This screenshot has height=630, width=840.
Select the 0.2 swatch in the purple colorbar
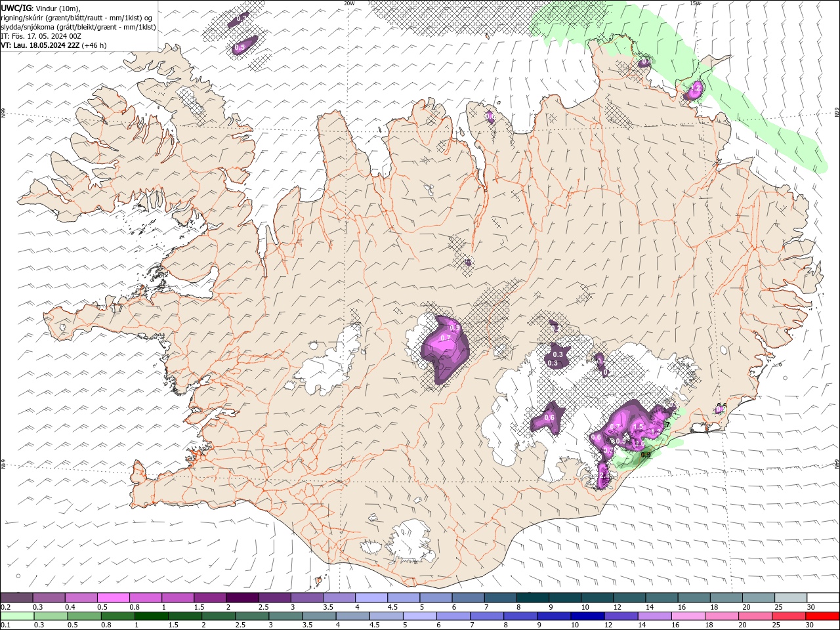16,598
